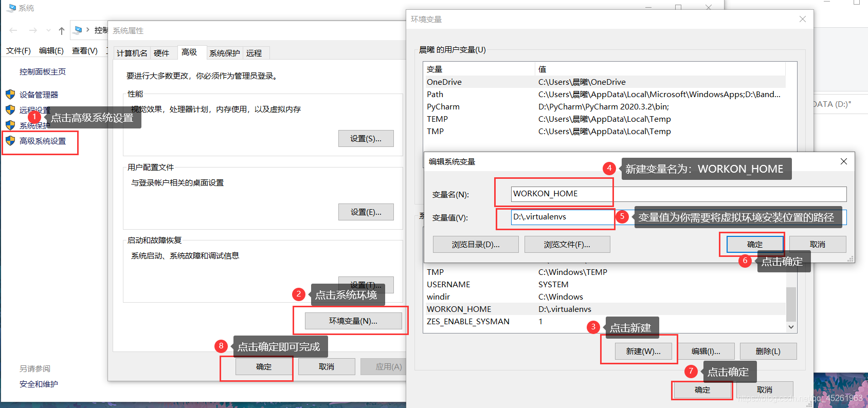Open Control Panel Home link
The image size is (868, 408).
43,72
